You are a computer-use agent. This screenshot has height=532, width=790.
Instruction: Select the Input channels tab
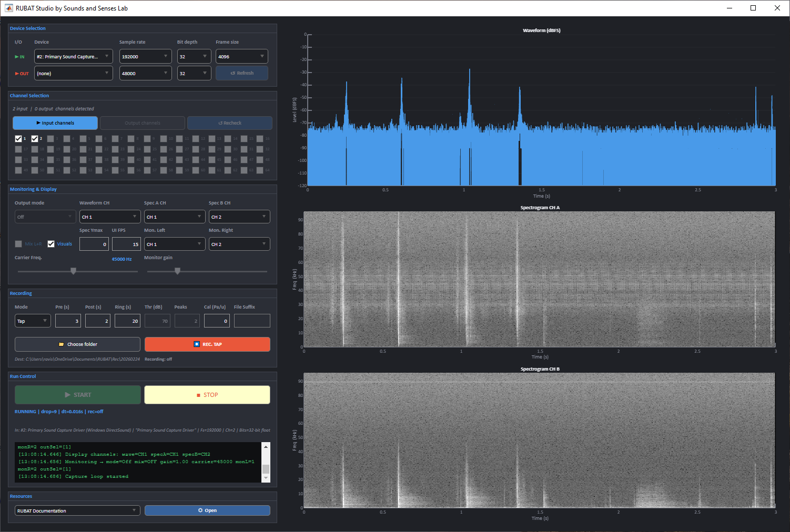point(55,123)
